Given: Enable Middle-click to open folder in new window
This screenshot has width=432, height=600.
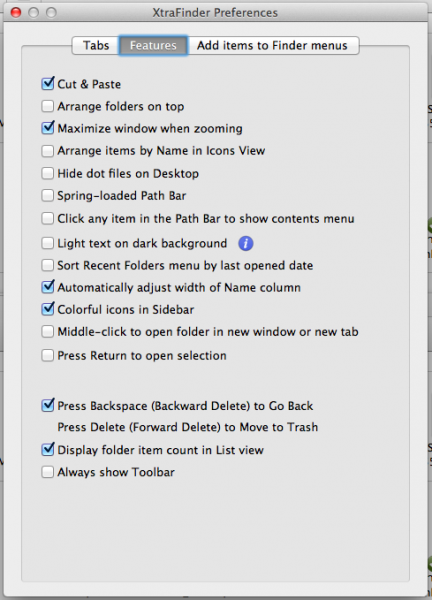Looking at the screenshot, I should coord(47,332).
